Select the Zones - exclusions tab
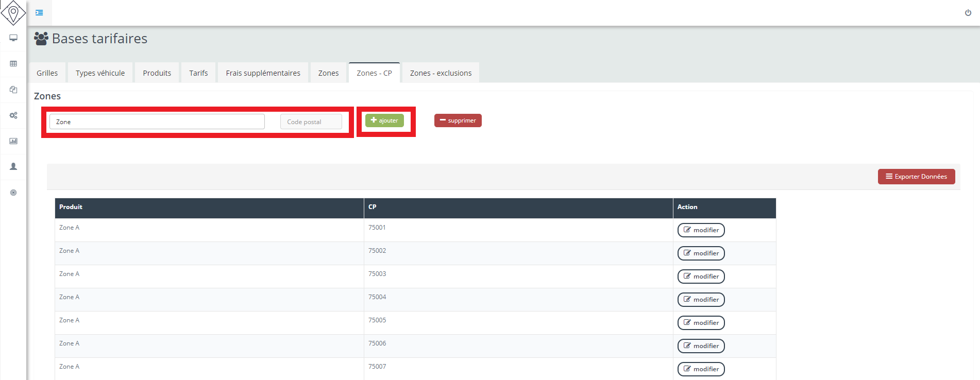Image resolution: width=980 pixels, height=380 pixels. [441, 73]
